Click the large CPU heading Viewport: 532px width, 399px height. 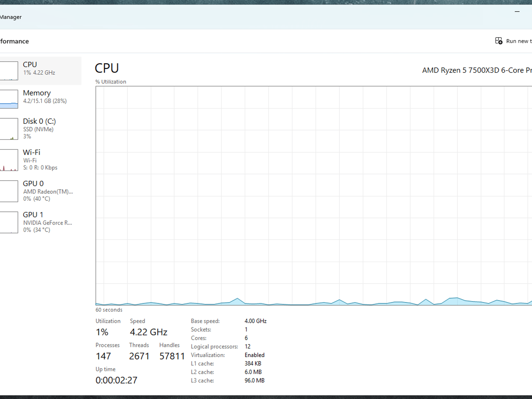(x=107, y=68)
